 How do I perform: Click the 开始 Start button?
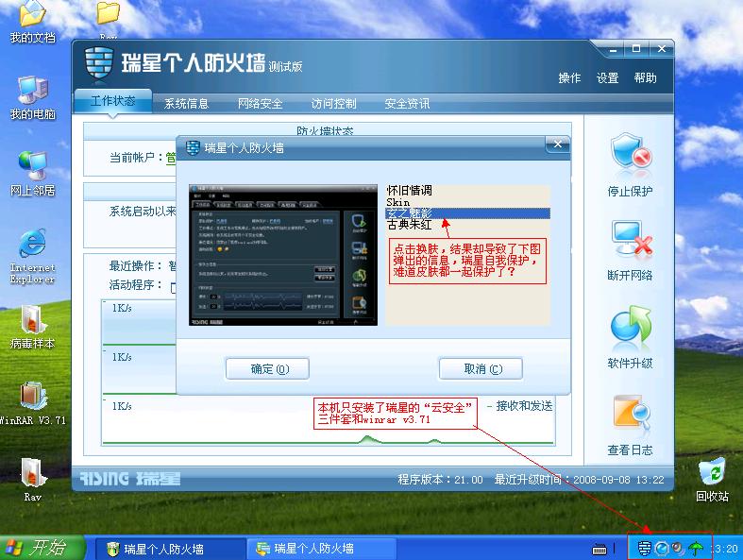(x=42, y=548)
